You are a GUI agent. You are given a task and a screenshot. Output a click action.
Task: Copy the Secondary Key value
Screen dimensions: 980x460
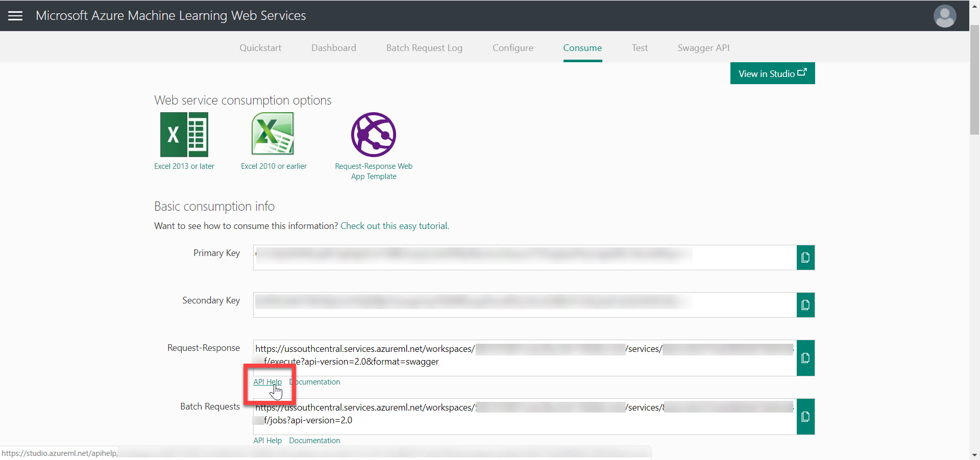pyautogui.click(x=805, y=305)
